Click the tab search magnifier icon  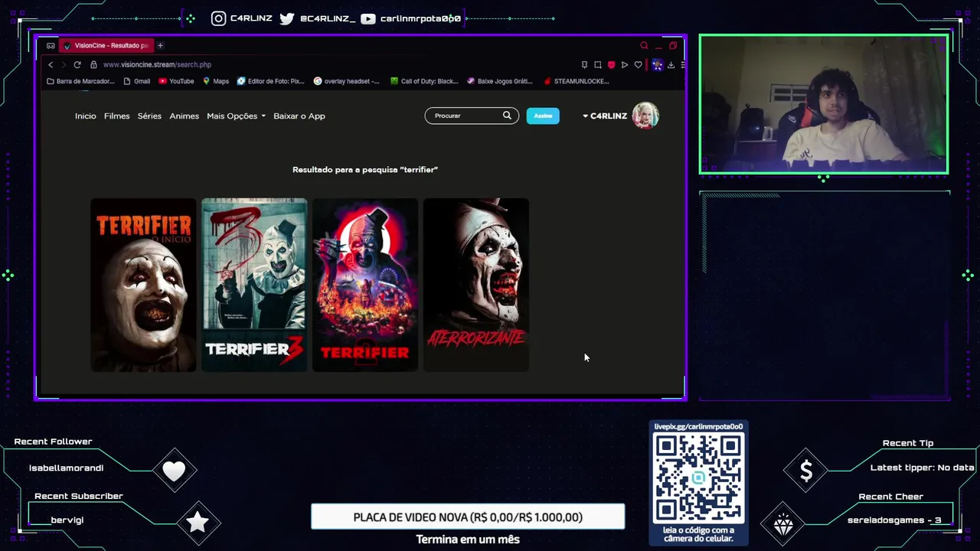coord(644,46)
